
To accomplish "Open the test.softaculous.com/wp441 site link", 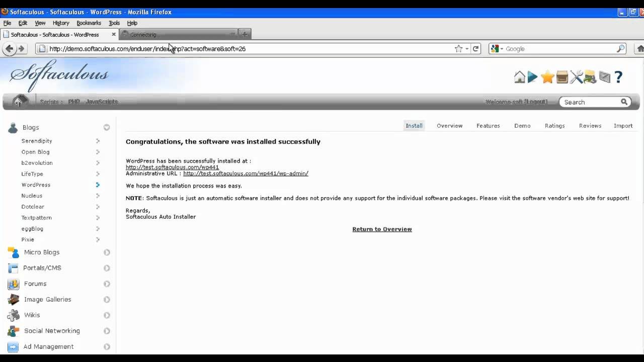I will (x=172, y=167).
